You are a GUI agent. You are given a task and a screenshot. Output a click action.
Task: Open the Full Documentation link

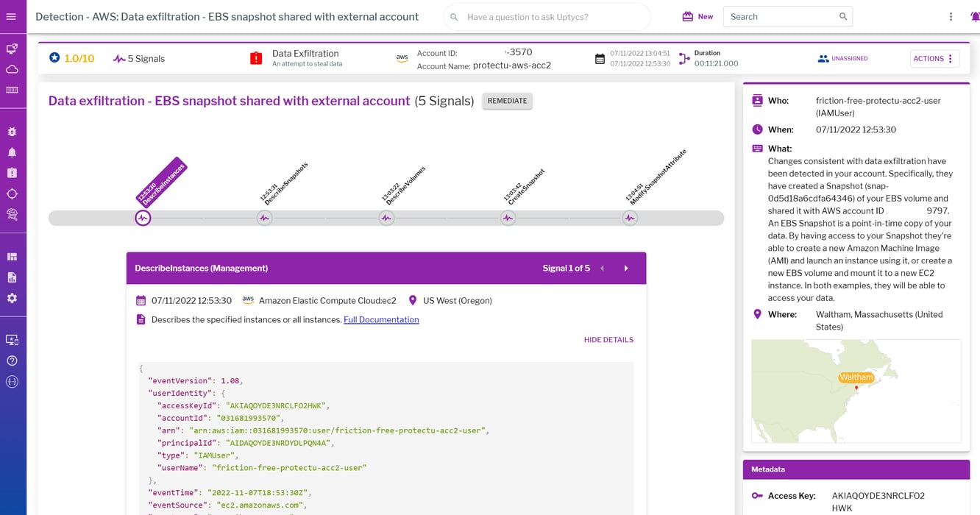click(381, 319)
